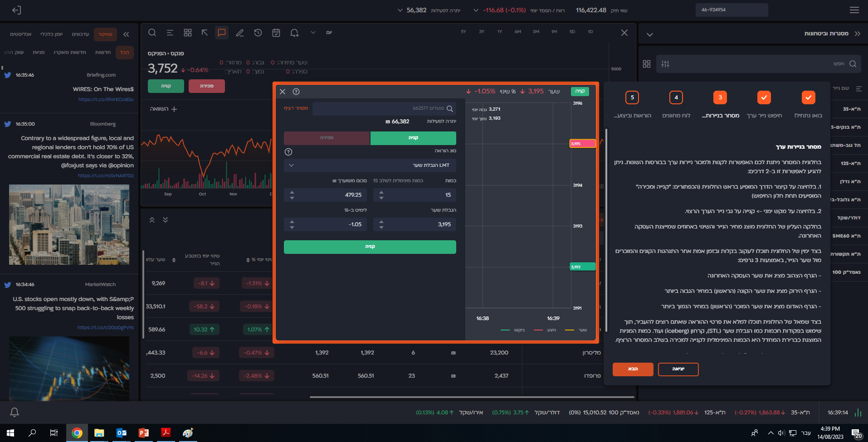This screenshot has width=868, height=442.
Task: Open the history clock icon
Action: point(258,33)
